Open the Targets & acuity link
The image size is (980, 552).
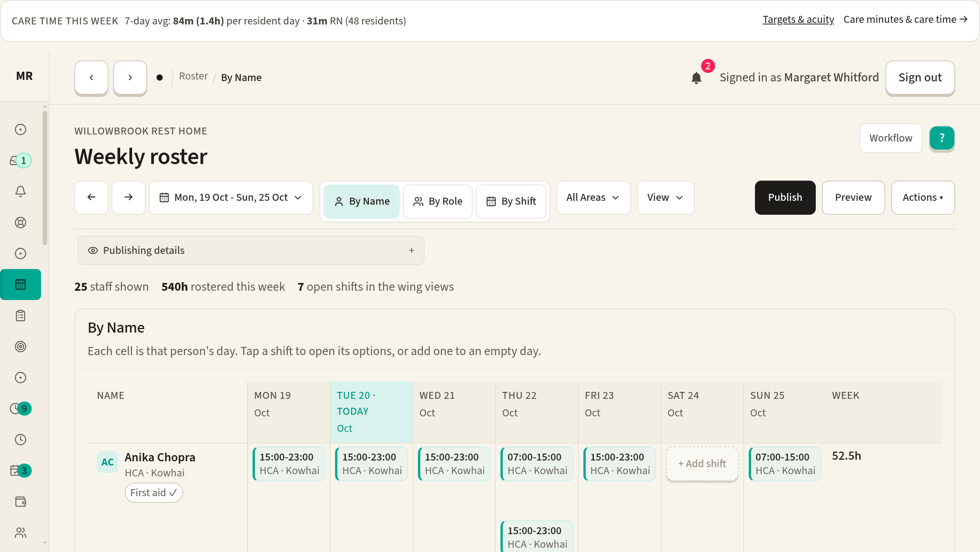798,20
